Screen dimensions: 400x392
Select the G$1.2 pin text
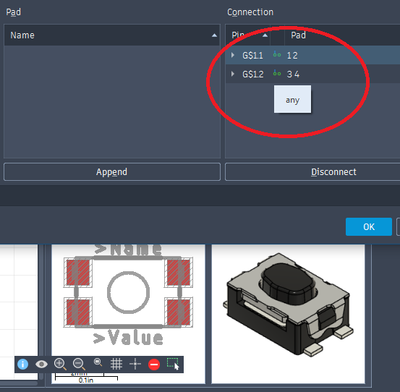(x=253, y=74)
